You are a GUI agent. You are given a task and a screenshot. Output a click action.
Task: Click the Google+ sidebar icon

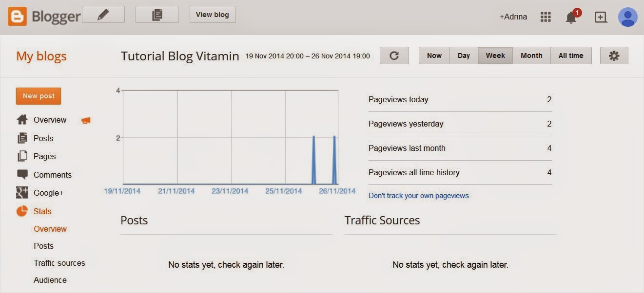tap(22, 193)
